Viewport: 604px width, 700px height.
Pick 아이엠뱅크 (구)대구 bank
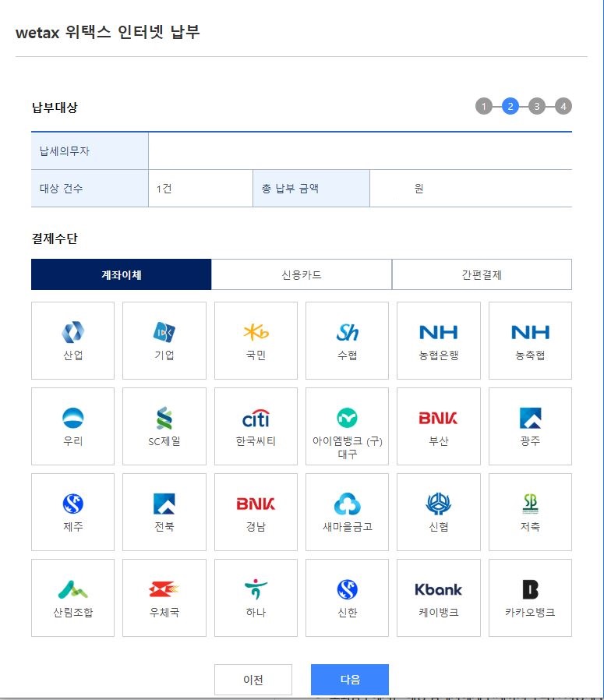point(348,426)
